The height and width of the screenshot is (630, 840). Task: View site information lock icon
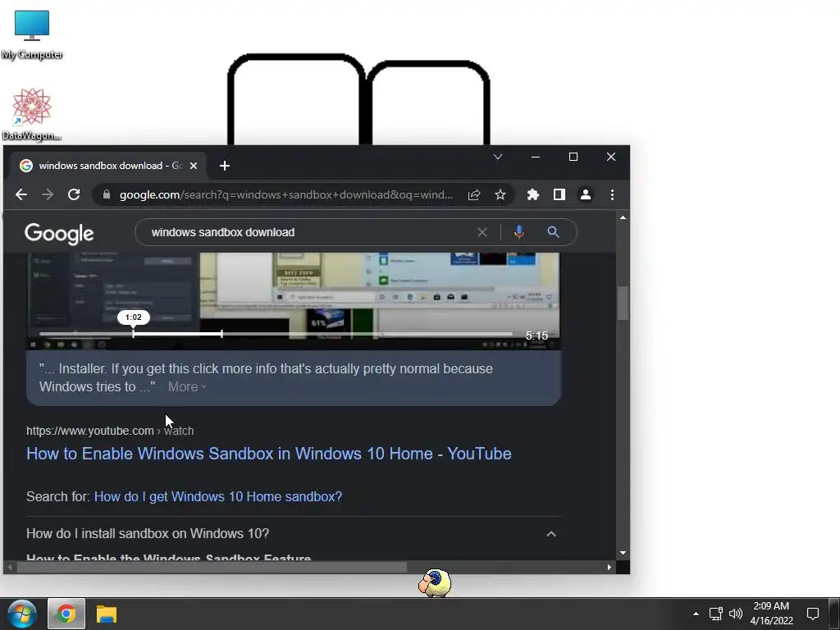click(106, 194)
